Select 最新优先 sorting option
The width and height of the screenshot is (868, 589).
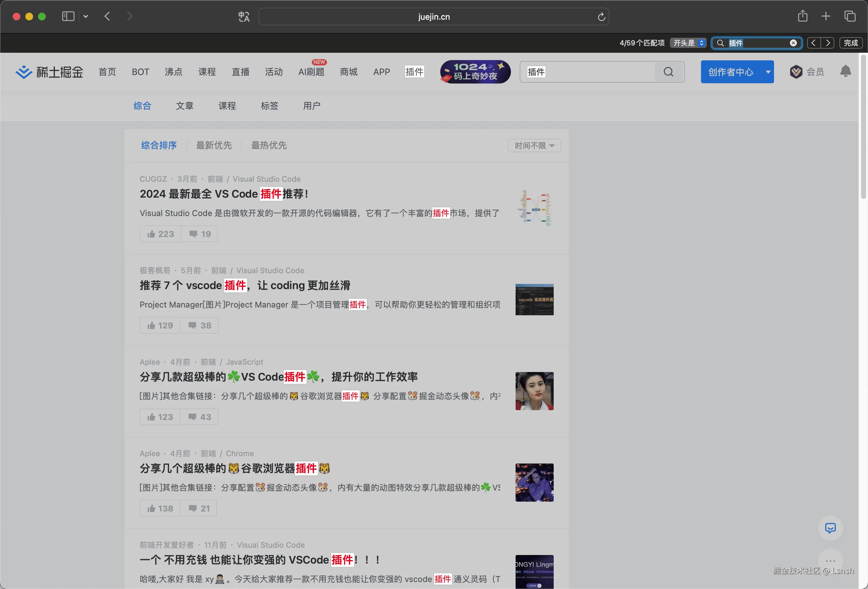(x=214, y=146)
